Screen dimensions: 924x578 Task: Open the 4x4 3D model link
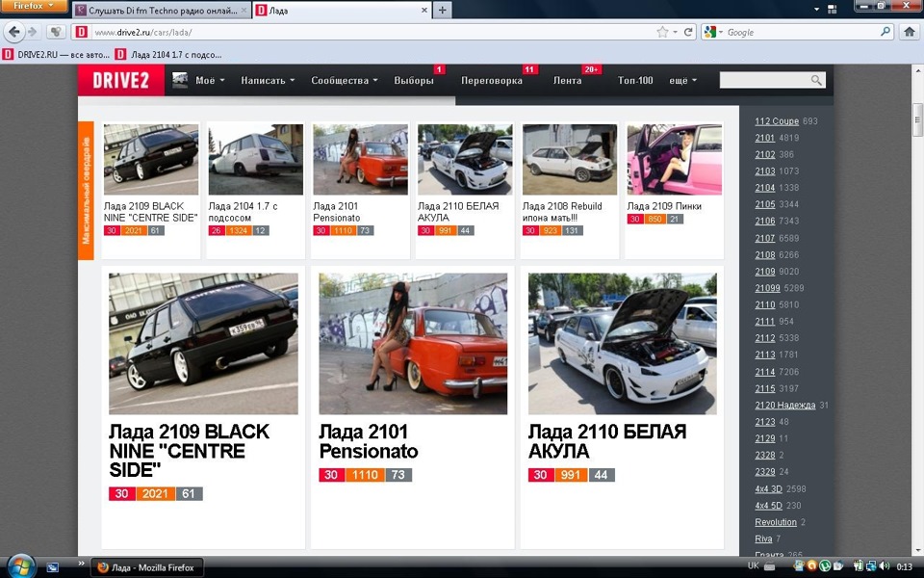pos(768,489)
